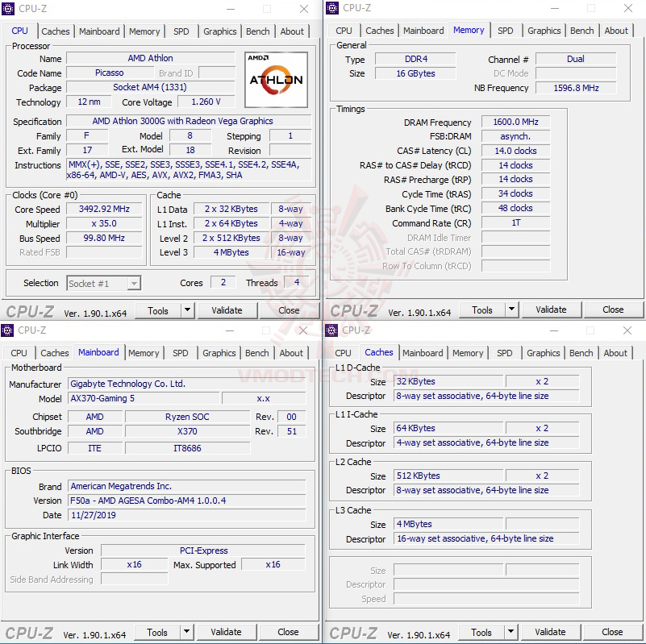Click Validate button in Caches window
The image size is (646, 644).
coord(550,632)
